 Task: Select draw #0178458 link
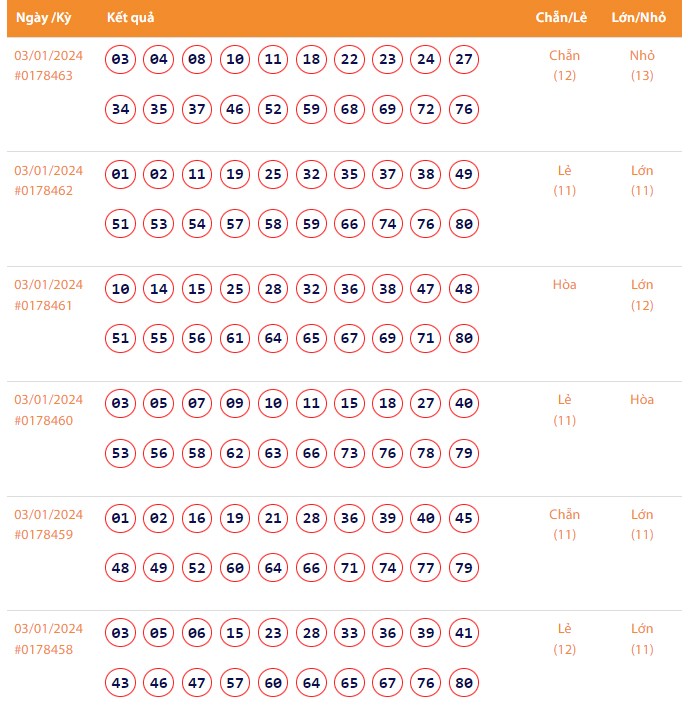click(x=43, y=649)
